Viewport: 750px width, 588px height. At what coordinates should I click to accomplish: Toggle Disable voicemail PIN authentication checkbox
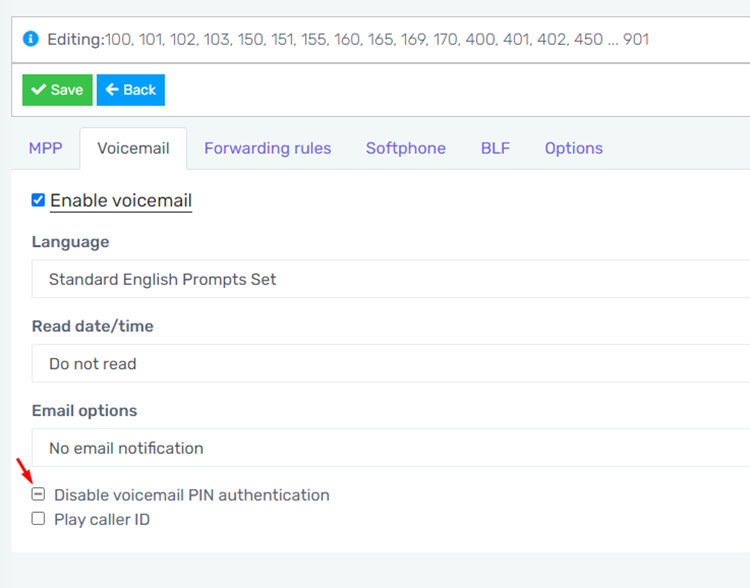[x=38, y=494]
